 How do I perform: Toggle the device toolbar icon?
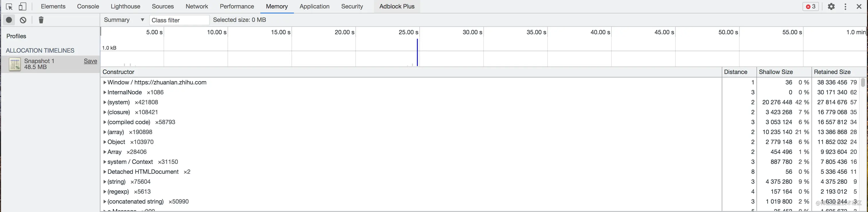pos(22,7)
